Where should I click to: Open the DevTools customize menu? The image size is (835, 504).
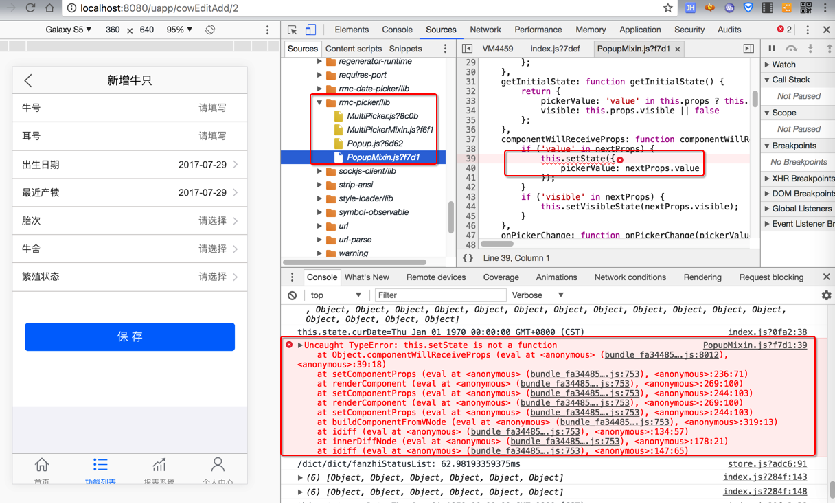(x=808, y=30)
